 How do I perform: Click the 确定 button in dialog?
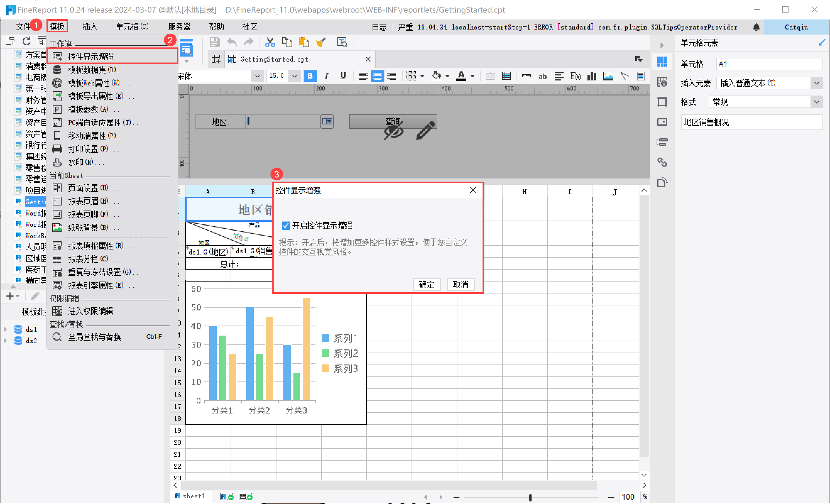point(426,284)
